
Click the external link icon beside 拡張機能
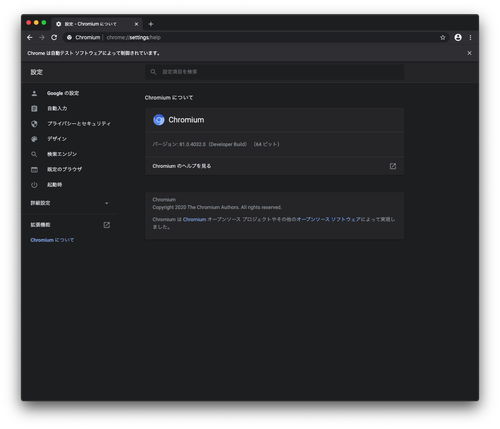click(106, 225)
